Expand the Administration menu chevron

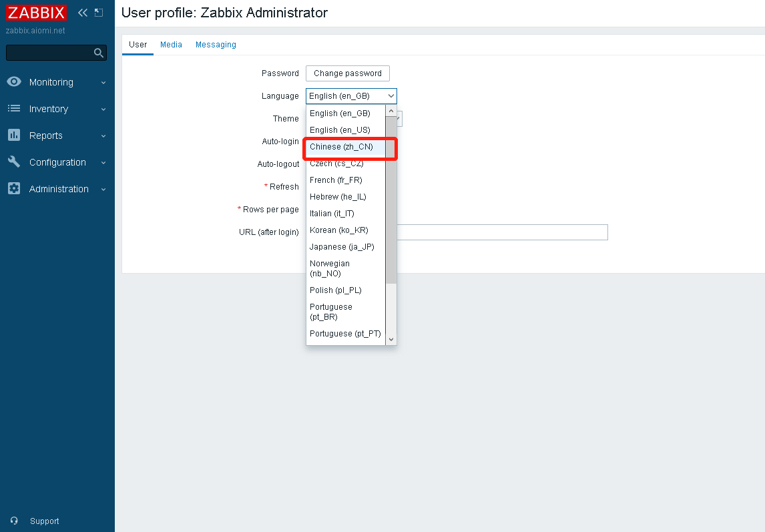(103, 190)
